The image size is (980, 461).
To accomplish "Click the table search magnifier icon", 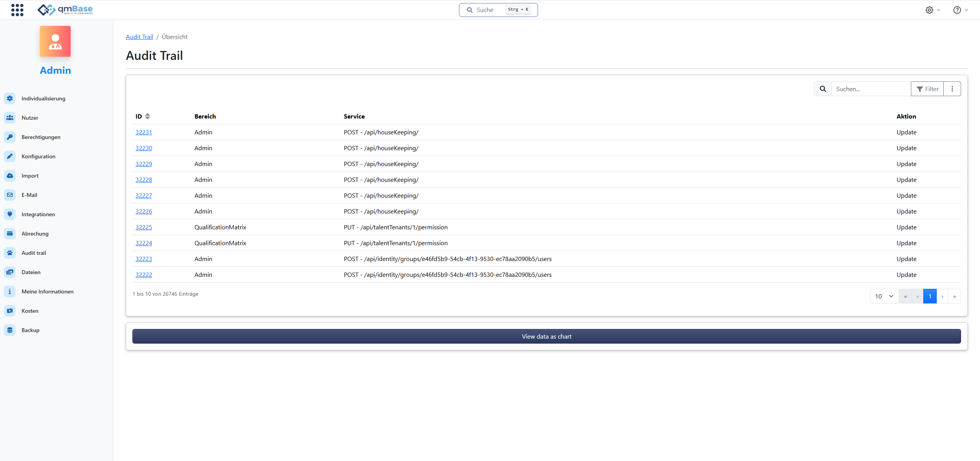I will pyautogui.click(x=823, y=89).
